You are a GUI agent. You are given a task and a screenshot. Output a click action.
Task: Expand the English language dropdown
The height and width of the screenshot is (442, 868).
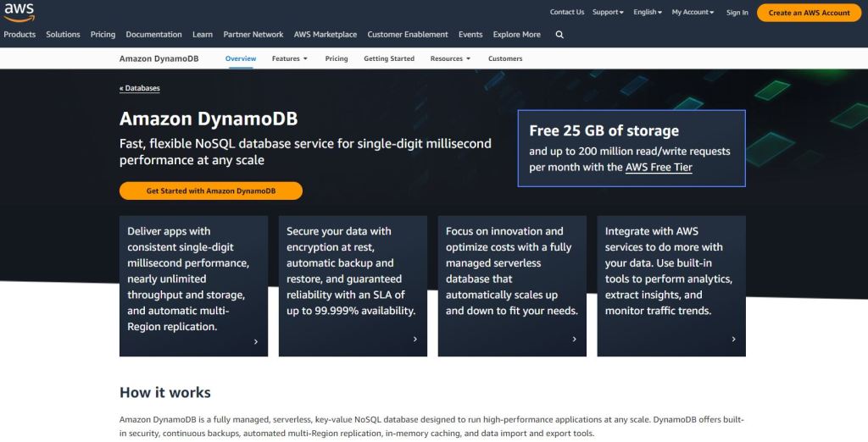(x=648, y=12)
